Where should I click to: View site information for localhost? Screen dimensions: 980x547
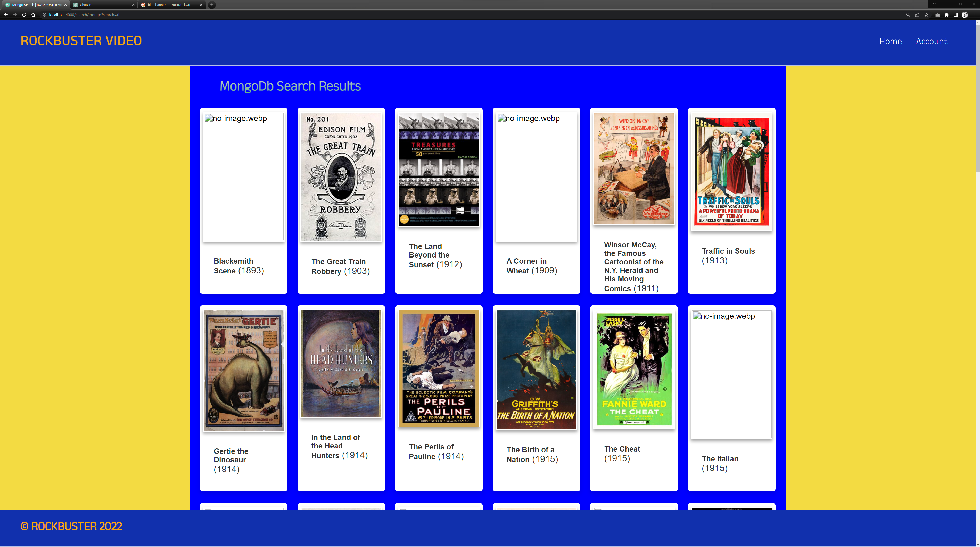[x=44, y=15]
